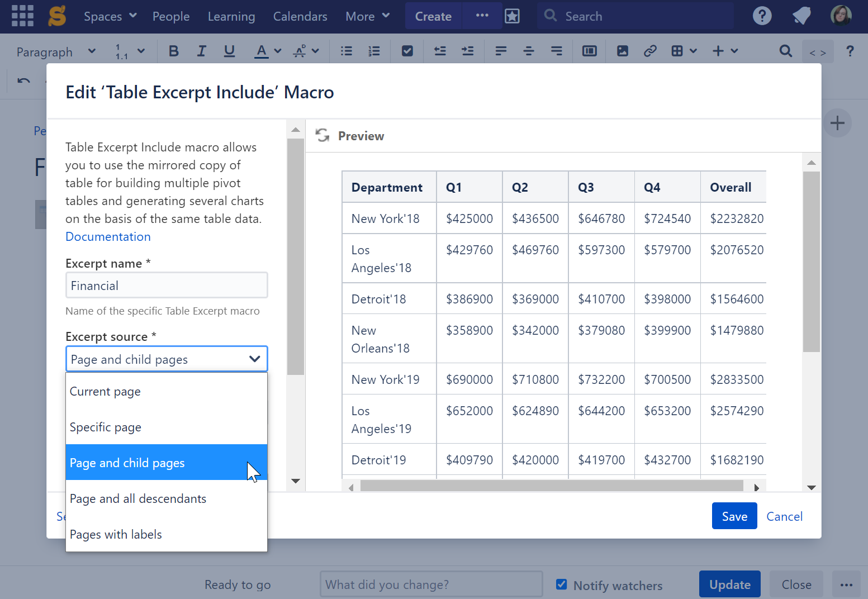
Task: Save the macro settings
Action: click(x=734, y=516)
